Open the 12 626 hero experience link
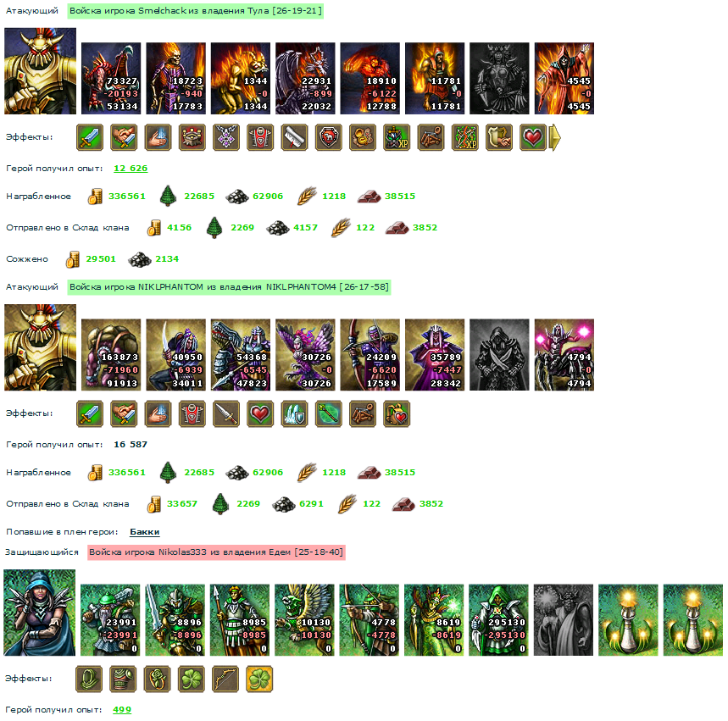728x721 pixels. pyautogui.click(x=131, y=168)
